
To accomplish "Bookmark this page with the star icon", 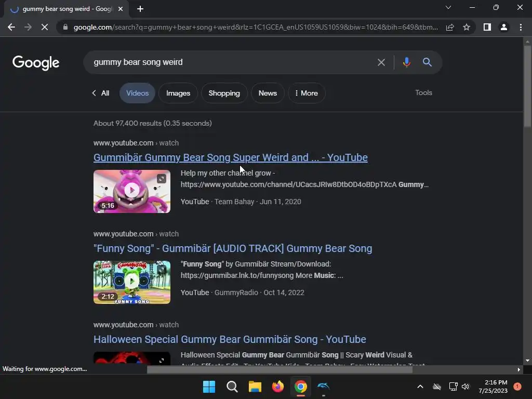I will (467, 27).
